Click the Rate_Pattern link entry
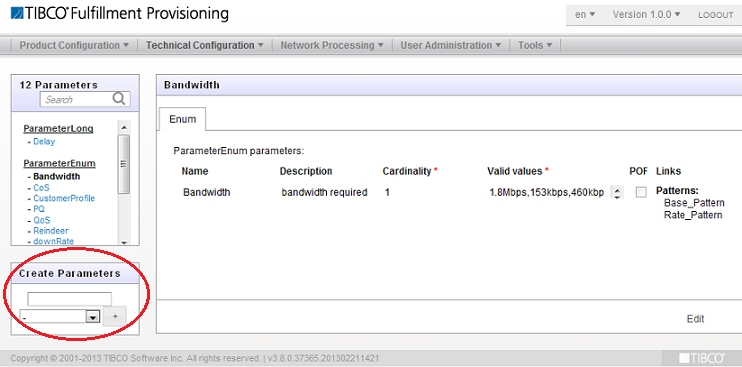This screenshot has height=367, width=742. pos(693,215)
